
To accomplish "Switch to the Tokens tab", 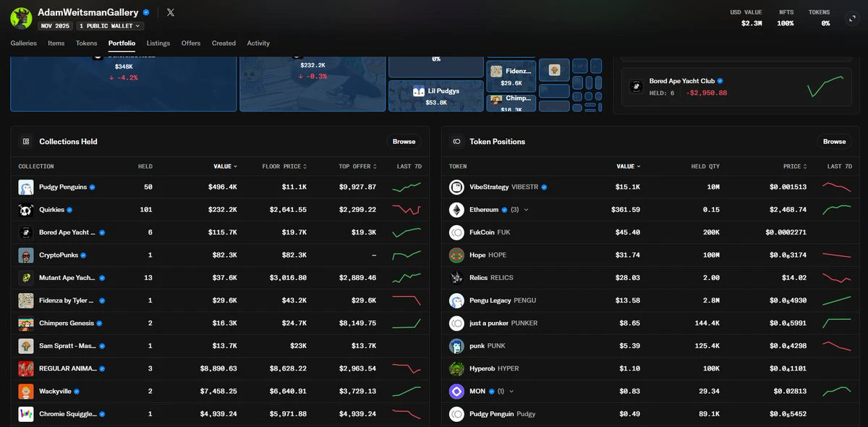I will tap(86, 43).
